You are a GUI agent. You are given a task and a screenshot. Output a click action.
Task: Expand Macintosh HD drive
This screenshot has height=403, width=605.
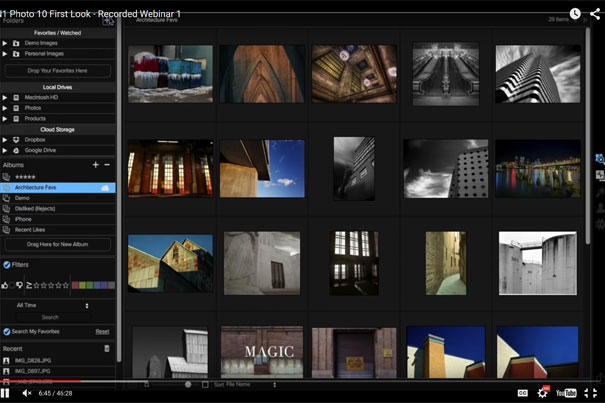[5, 97]
